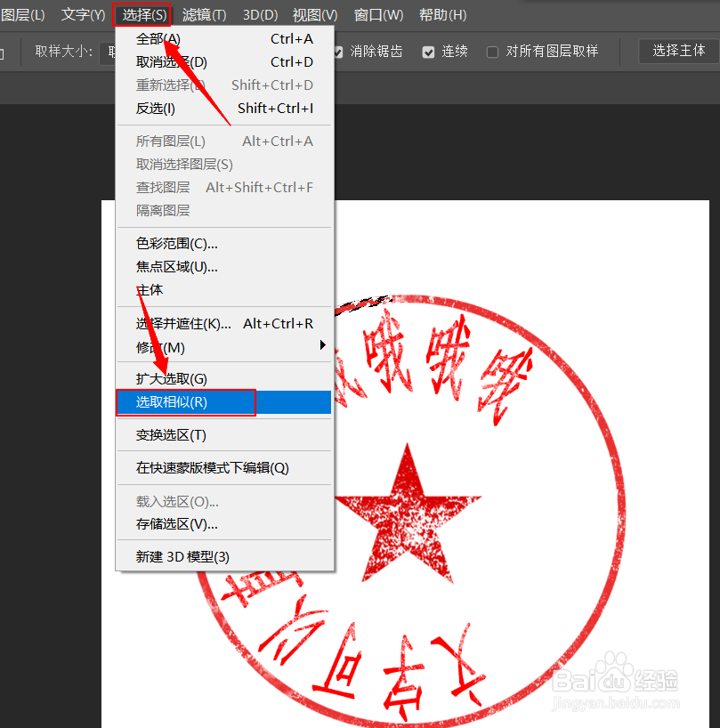Viewport: 720px width, 728px height.
Task: Choose 全部(A) Select All command
Action: [x=158, y=38]
